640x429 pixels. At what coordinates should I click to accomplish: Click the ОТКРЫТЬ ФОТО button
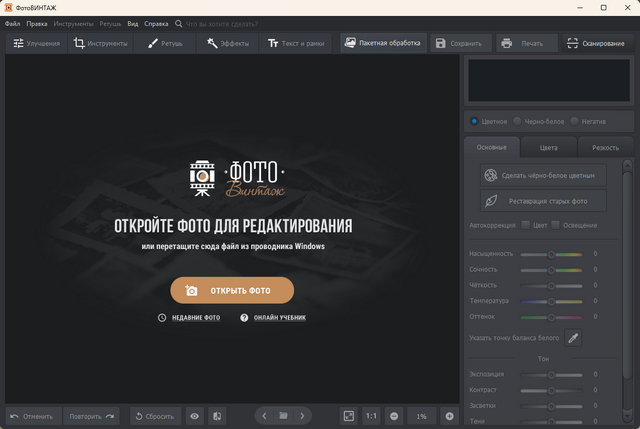tap(232, 291)
